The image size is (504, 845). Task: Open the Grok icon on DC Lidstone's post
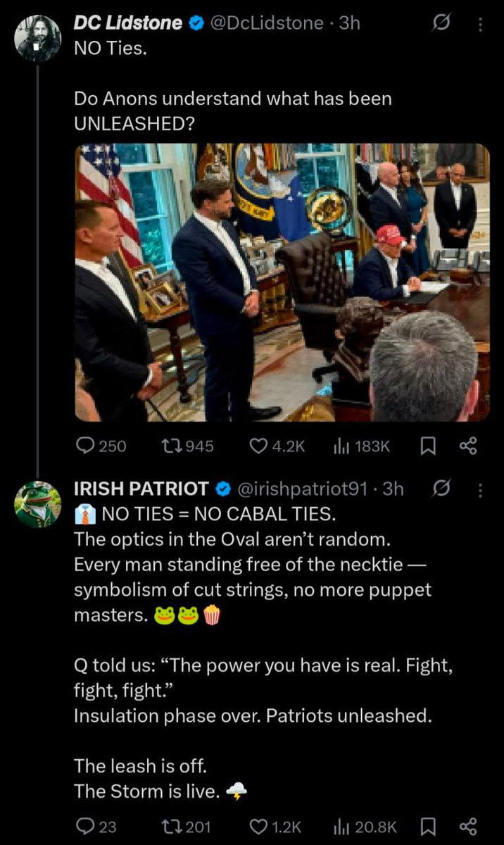[441, 23]
